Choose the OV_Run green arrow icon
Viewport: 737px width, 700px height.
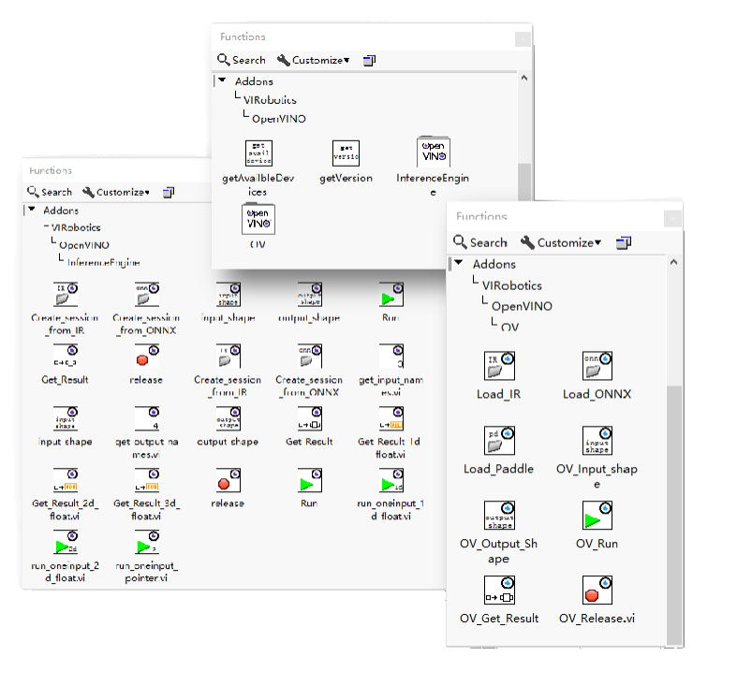(x=597, y=515)
